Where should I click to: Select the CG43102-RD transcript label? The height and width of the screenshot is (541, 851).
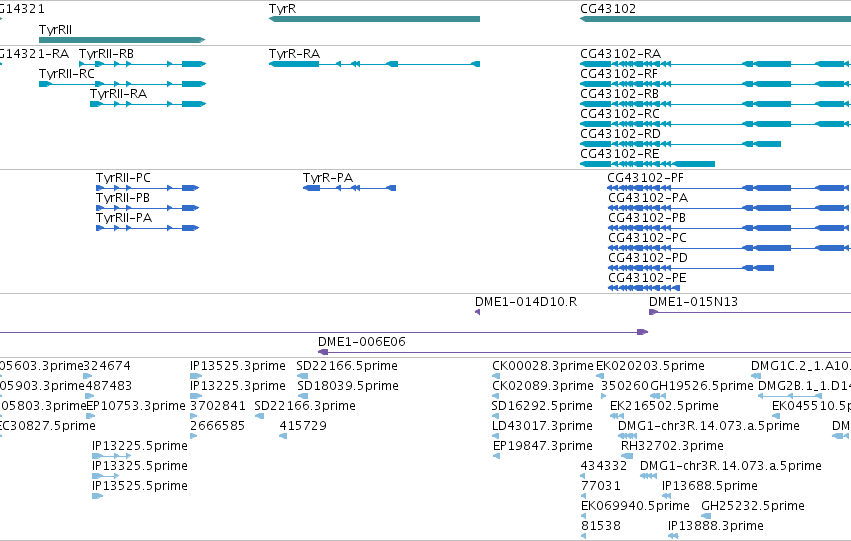pyautogui.click(x=620, y=134)
